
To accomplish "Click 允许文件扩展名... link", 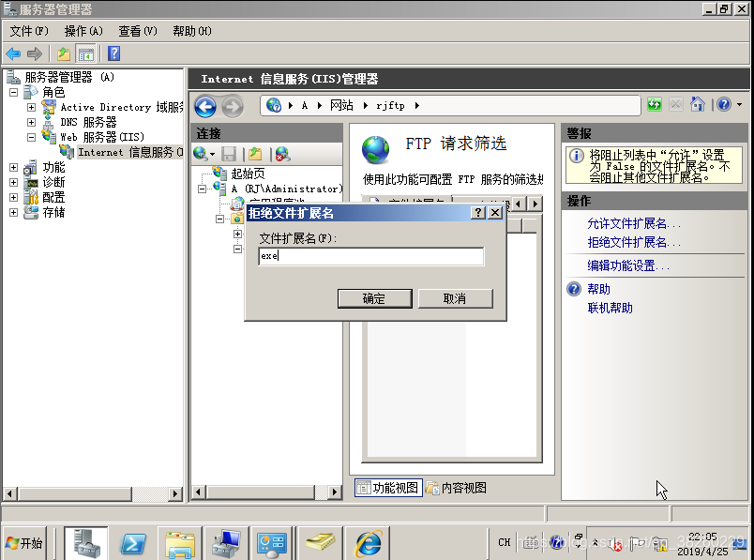I will pos(634,223).
